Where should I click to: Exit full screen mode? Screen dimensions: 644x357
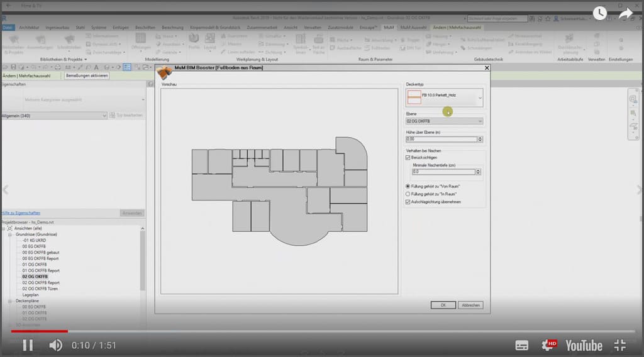click(x=619, y=345)
